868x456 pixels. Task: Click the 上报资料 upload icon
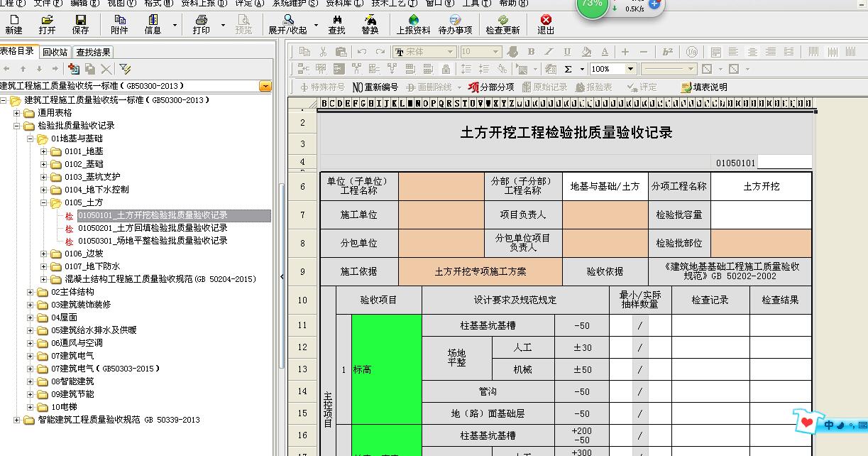click(413, 24)
